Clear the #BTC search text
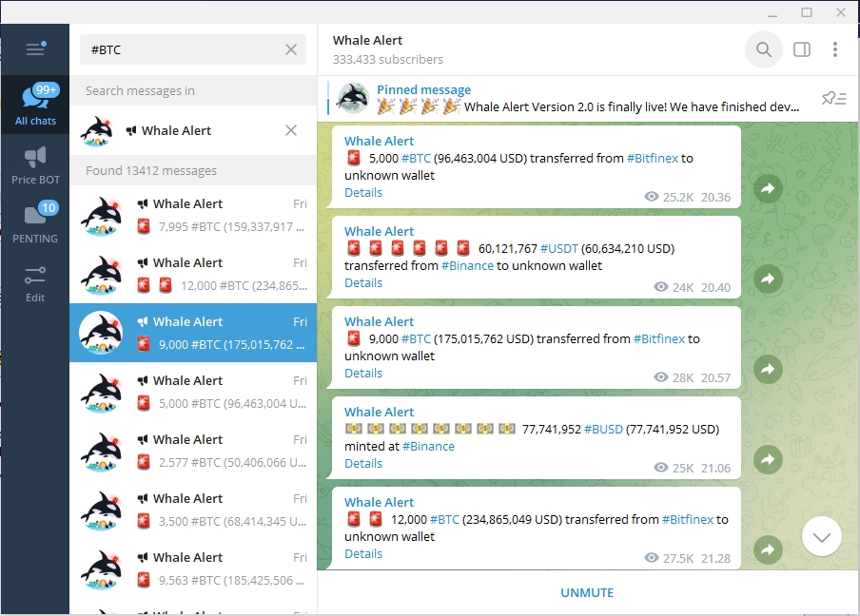Image resolution: width=860 pixels, height=616 pixels. 291,49
